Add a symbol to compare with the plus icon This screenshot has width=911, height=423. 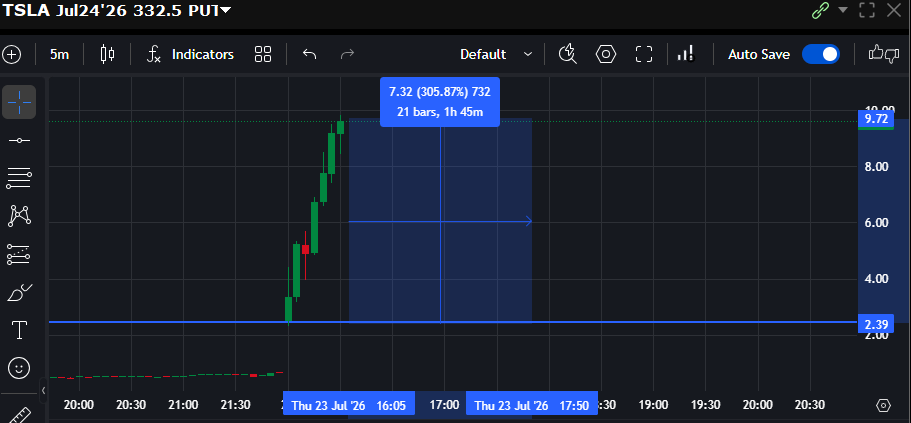click(12, 55)
